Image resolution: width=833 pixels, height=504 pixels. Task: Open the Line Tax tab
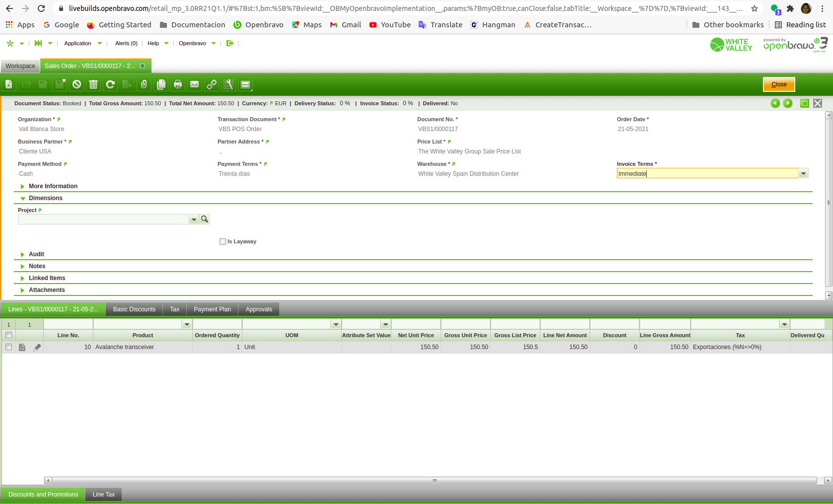click(x=103, y=495)
